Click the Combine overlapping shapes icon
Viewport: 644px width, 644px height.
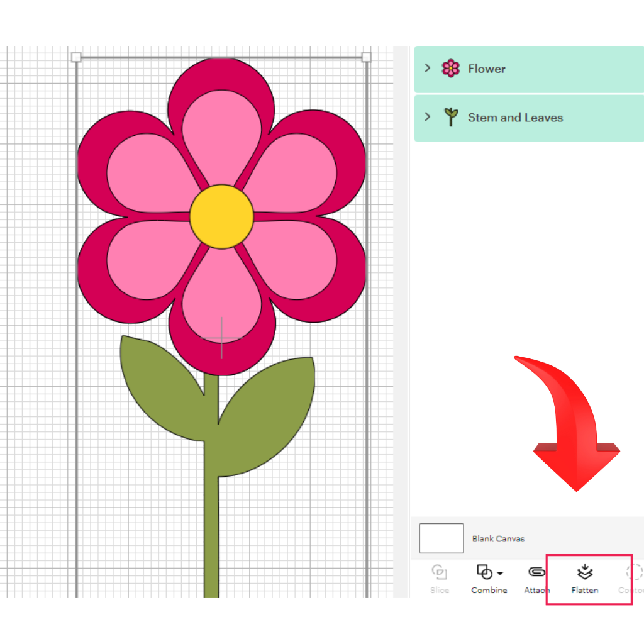coord(484,572)
